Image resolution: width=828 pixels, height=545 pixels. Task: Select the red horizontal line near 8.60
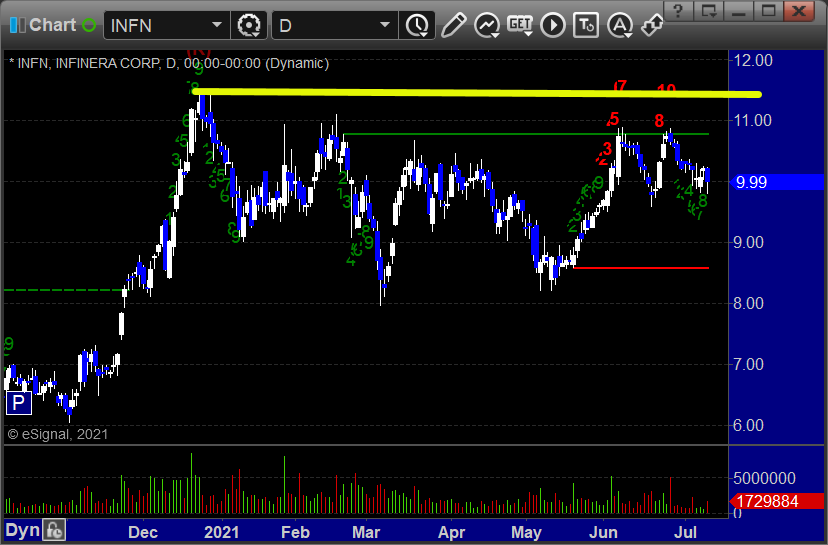click(641, 268)
